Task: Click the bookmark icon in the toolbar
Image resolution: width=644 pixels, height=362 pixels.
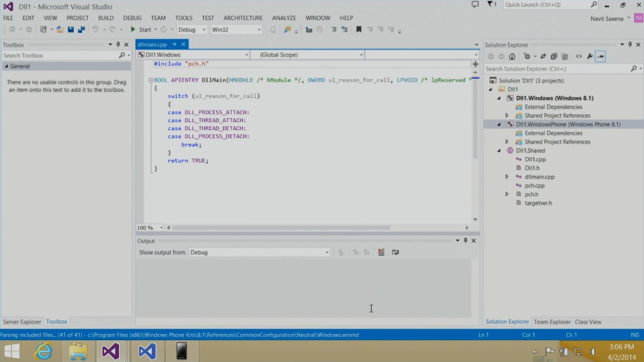Action: (x=358, y=30)
